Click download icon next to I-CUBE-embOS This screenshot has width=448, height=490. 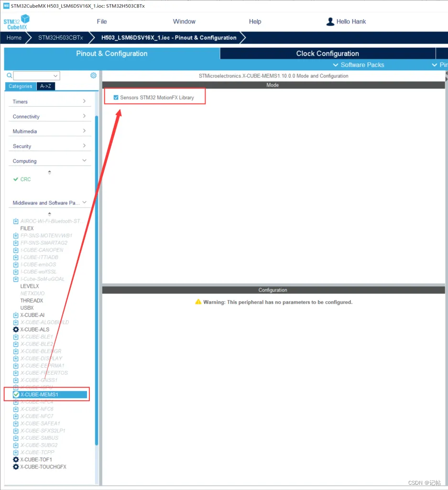pyautogui.click(x=16, y=264)
